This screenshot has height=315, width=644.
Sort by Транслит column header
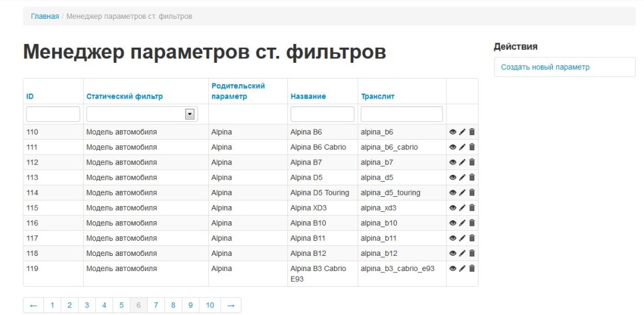(x=378, y=97)
